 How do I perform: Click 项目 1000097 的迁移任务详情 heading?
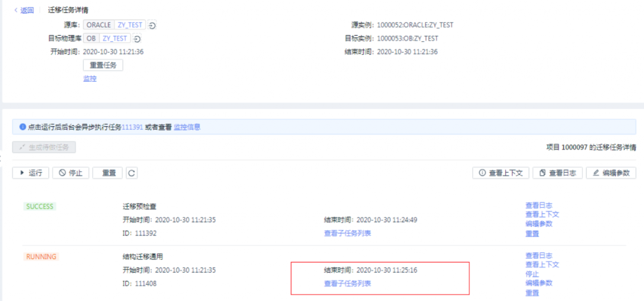click(x=591, y=147)
